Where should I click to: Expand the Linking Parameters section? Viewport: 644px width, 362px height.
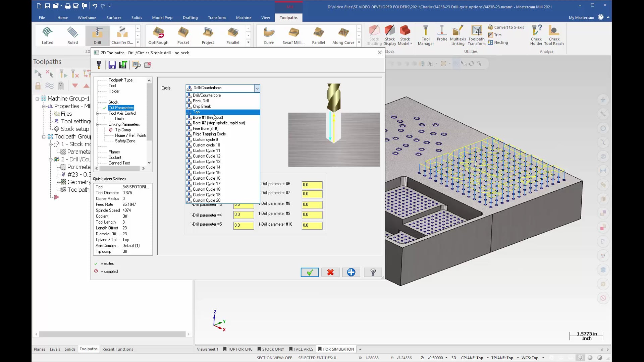coord(98,124)
